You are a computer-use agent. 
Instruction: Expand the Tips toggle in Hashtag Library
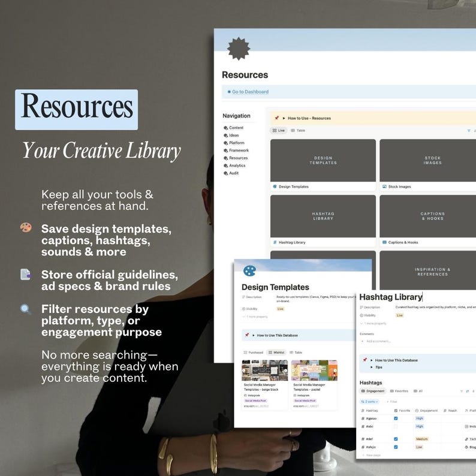(x=371, y=367)
